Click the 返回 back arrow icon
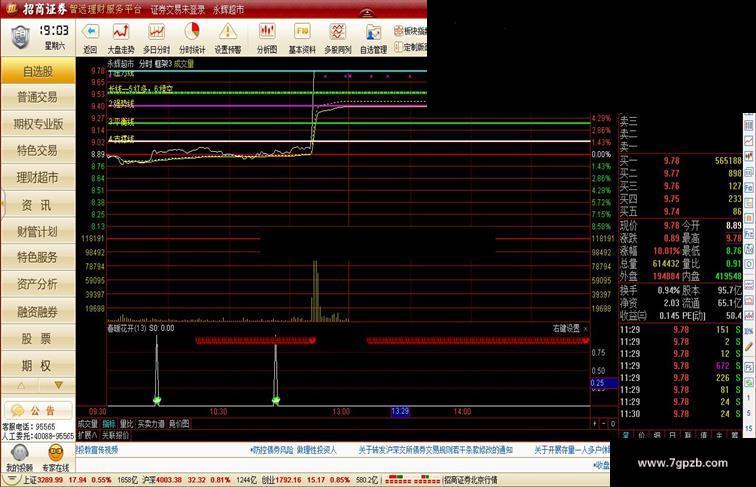 90,32
